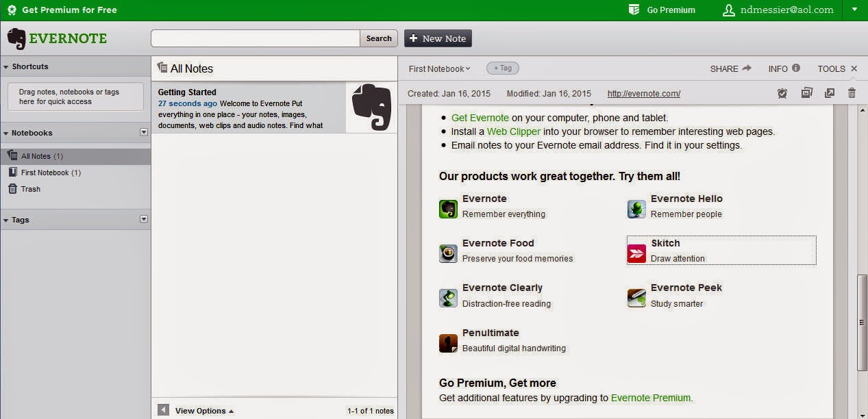Open the Notebooks options dropdown
The width and height of the screenshot is (868, 419).
coord(144,132)
